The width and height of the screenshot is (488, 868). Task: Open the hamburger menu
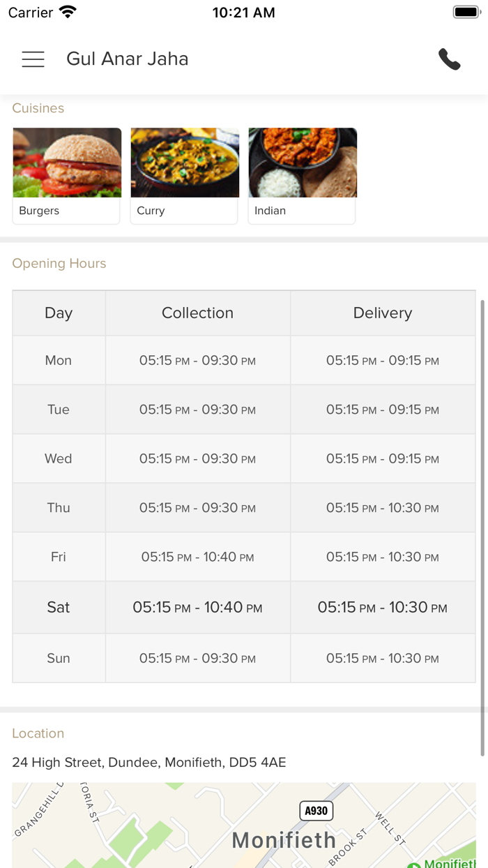[33, 59]
